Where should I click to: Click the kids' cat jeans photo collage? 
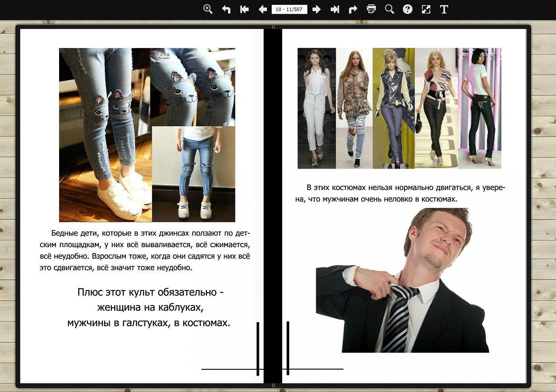(147, 135)
